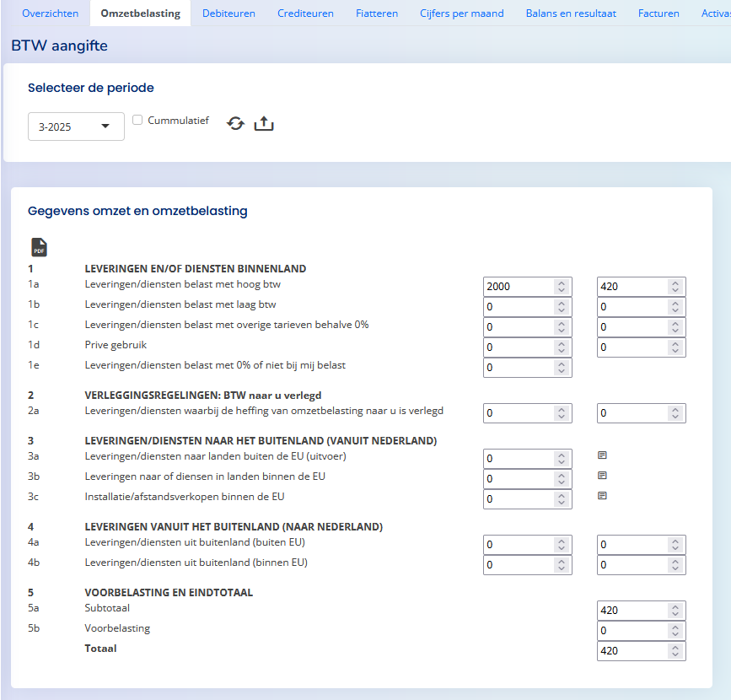Open the details icon for row 3a
The image size is (731, 700).
click(602, 455)
